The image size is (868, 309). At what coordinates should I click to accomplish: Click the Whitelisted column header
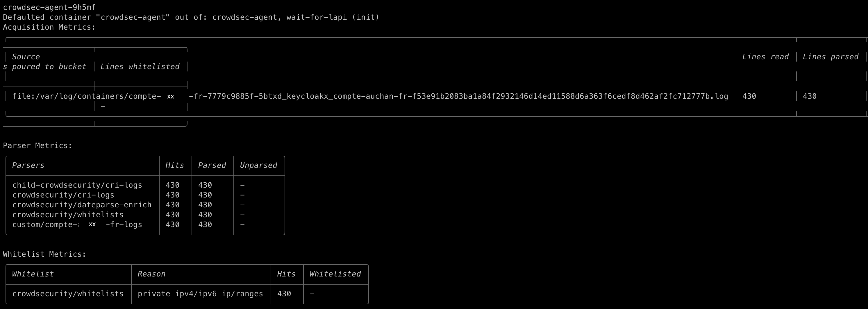(335, 274)
